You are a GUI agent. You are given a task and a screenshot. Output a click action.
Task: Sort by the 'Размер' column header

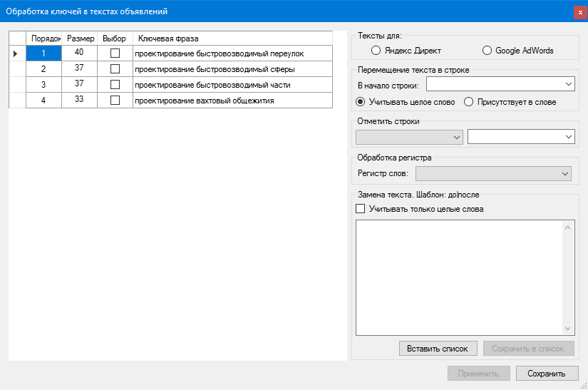(80, 38)
